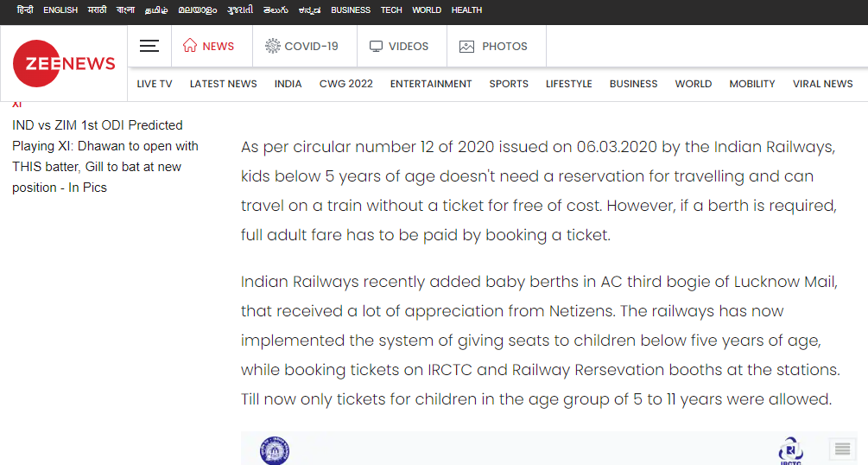Go to the CWG 2022 section
The width and height of the screenshot is (868, 465).
pyautogui.click(x=345, y=84)
